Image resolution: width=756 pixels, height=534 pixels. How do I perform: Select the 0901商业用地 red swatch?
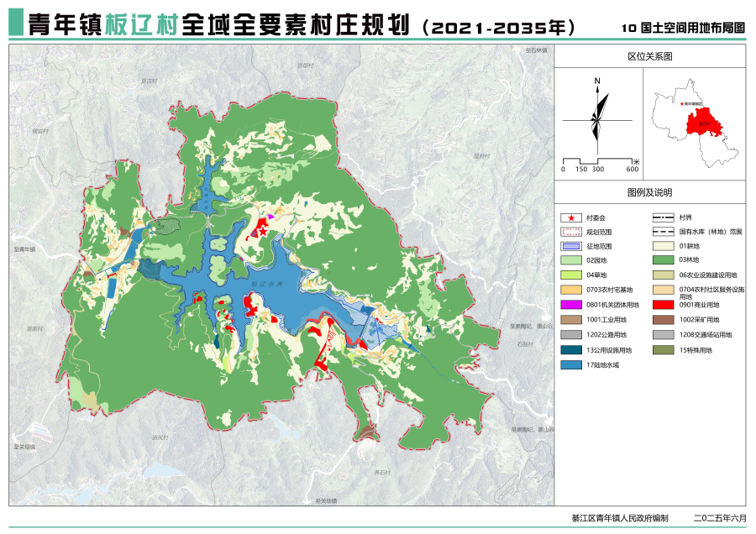tap(664, 305)
